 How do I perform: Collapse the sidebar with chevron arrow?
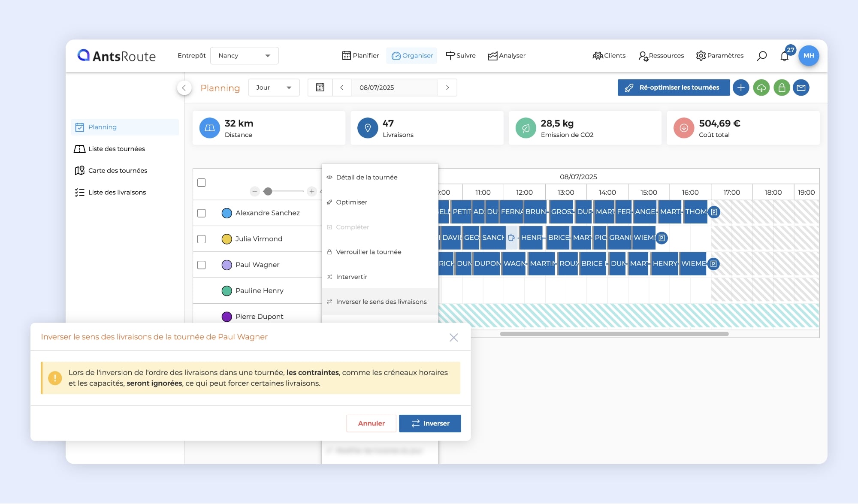pyautogui.click(x=184, y=88)
